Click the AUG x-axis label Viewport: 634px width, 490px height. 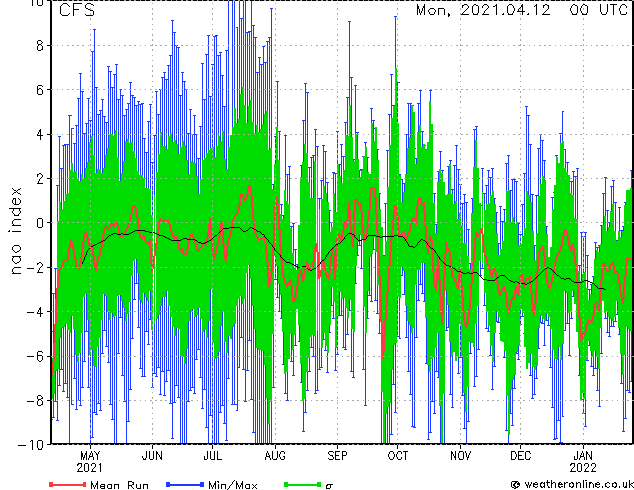pos(275,456)
